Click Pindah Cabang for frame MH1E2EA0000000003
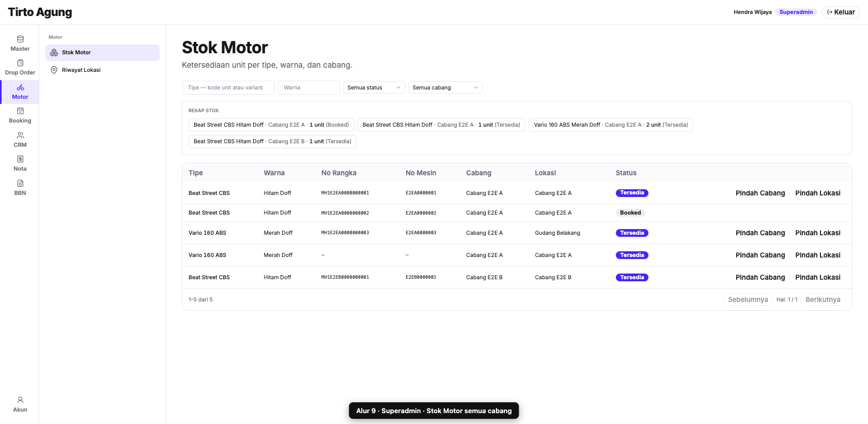 point(760,233)
